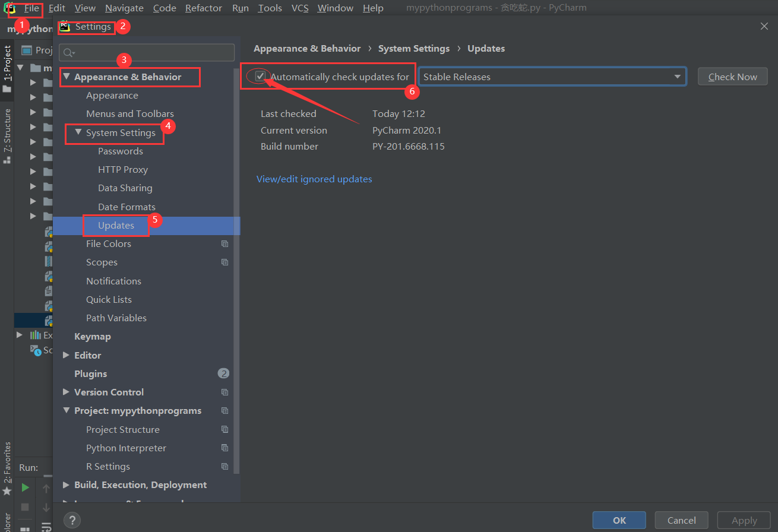Click the External Libraries bar-chart icon

click(35, 335)
